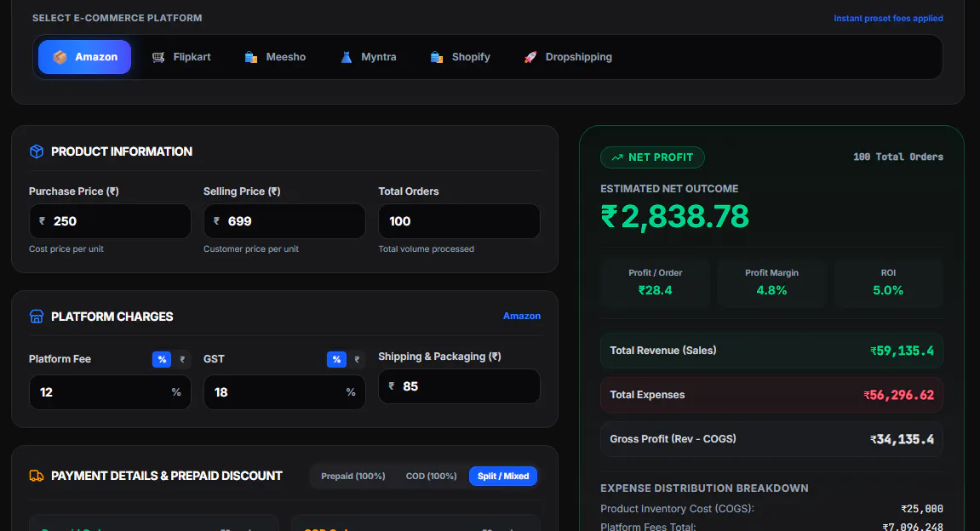Click 'ESTIMATED NET OUTCOME' label
This screenshot has width=980, height=531.
pos(669,189)
